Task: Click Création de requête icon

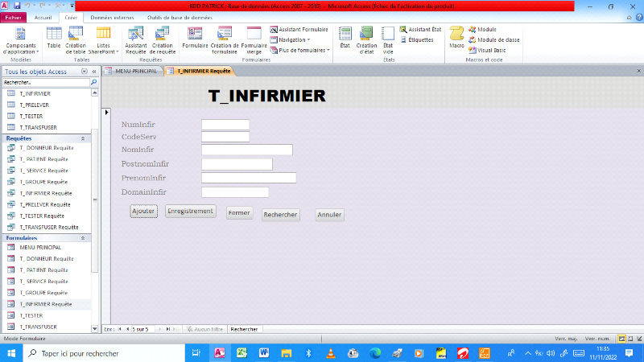Action: (163, 40)
